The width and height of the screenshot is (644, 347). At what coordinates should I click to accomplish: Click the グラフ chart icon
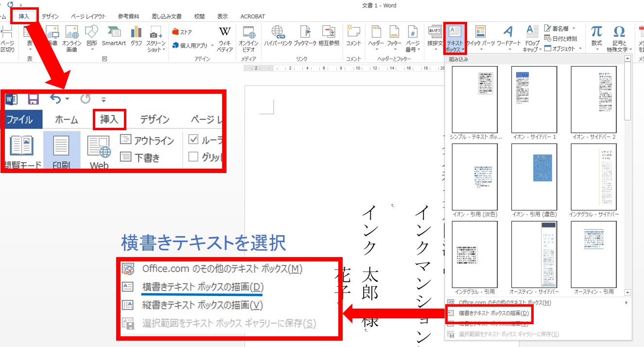coord(136,36)
